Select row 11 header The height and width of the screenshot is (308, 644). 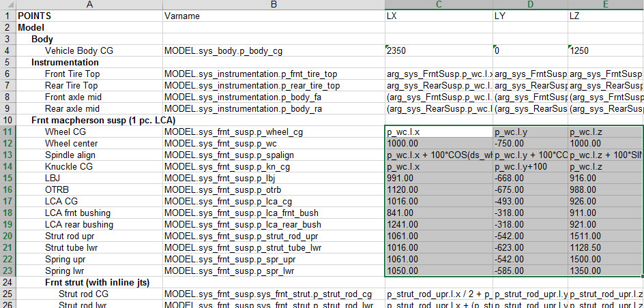[8, 132]
